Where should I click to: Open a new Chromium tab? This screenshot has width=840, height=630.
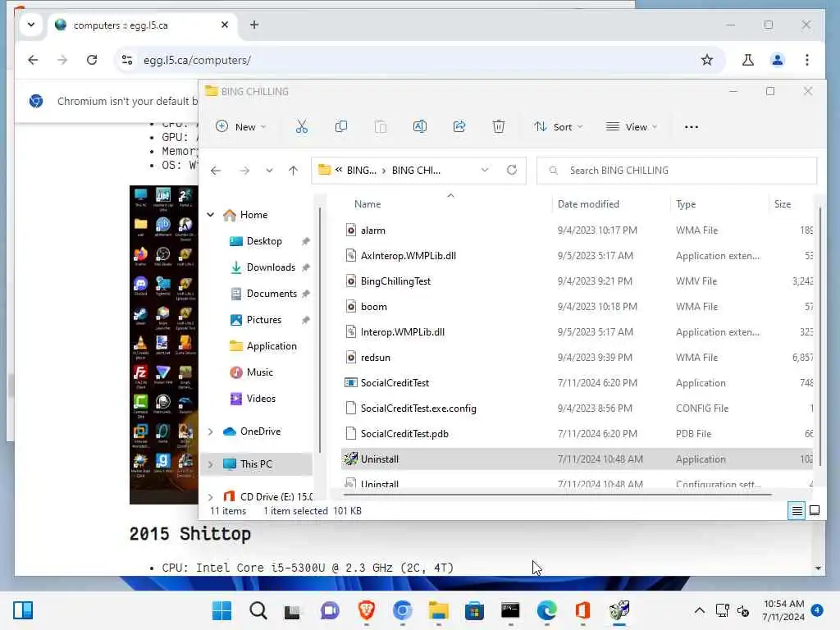(x=254, y=25)
